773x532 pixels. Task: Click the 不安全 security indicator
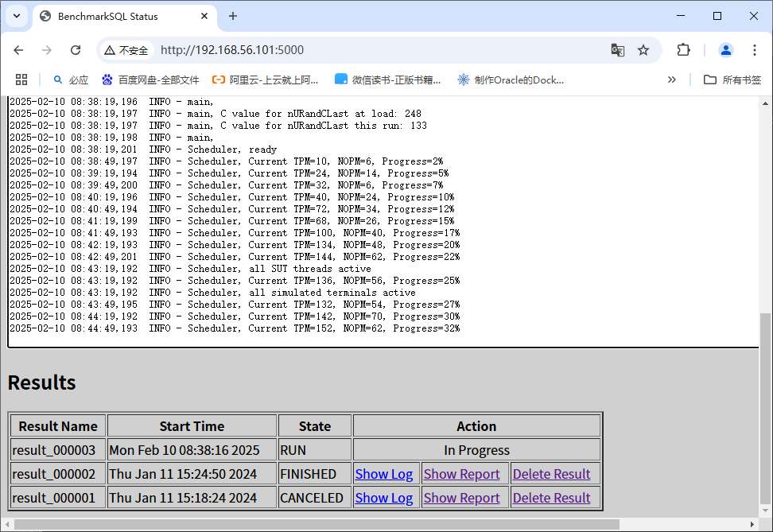pyautogui.click(x=130, y=49)
